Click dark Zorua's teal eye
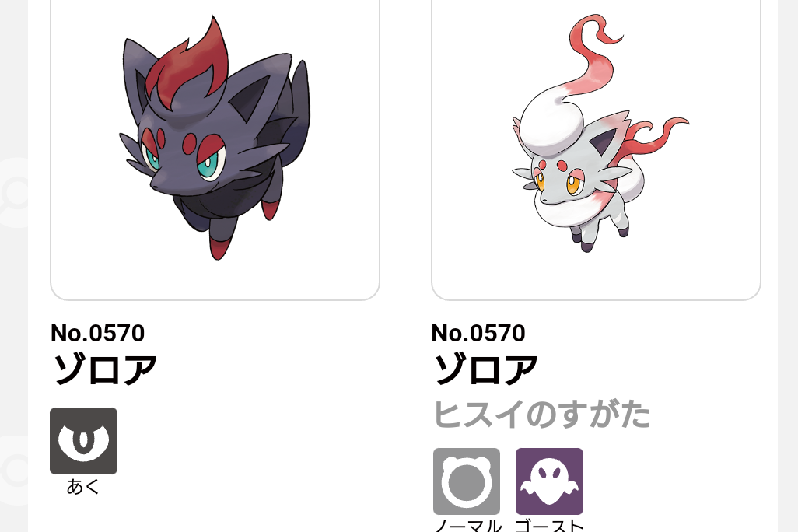This screenshot has height=532, width=798. 210,167
